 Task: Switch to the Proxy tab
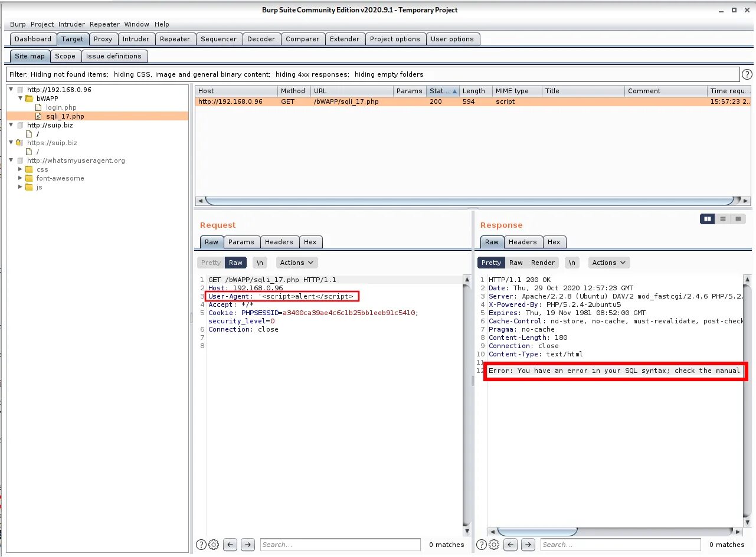coord(103,39)
